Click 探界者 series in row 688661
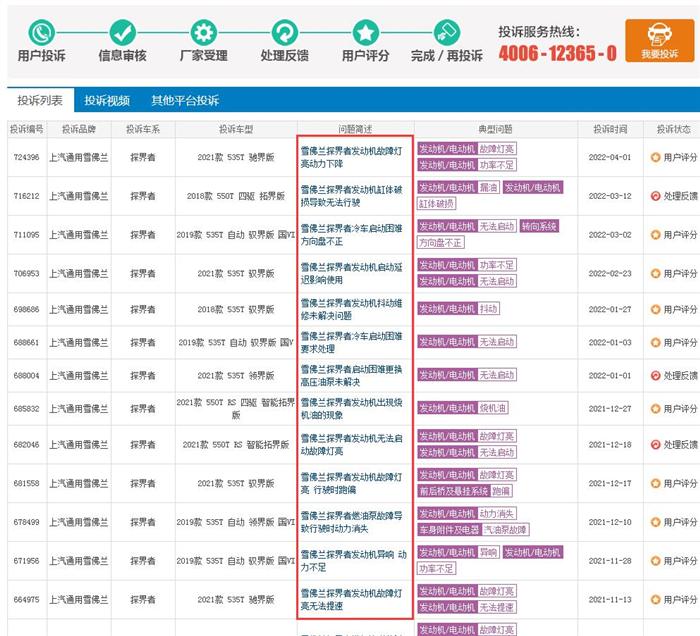Viewport: 700px width, 636px height. point(143,342)
